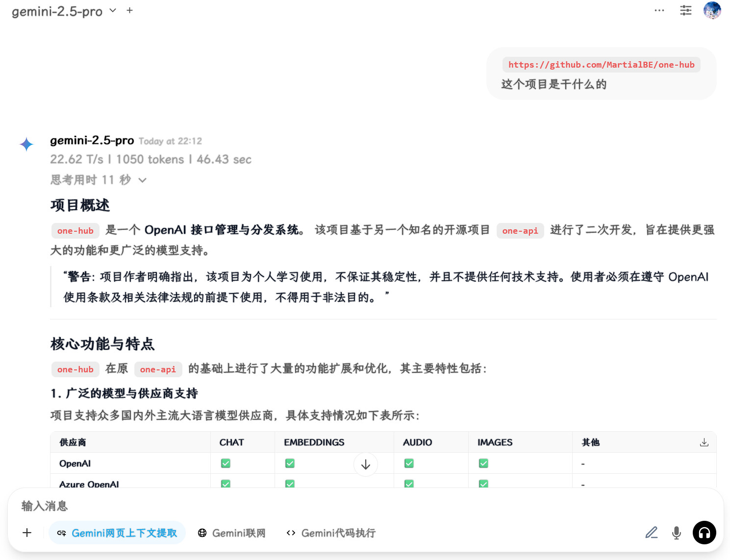Click the 1. 广泛的模型与供应商支持 subheading
730x560 pixels.
(124, 393)
